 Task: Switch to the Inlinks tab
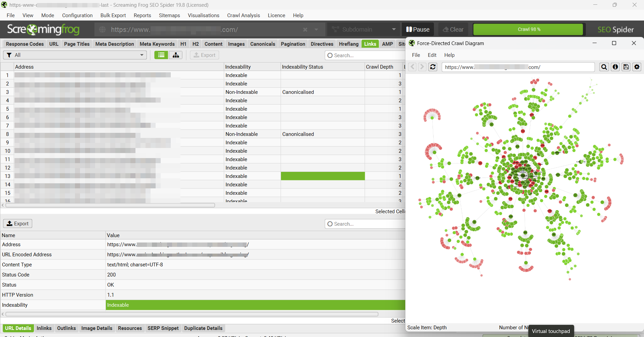click(44, 328)
